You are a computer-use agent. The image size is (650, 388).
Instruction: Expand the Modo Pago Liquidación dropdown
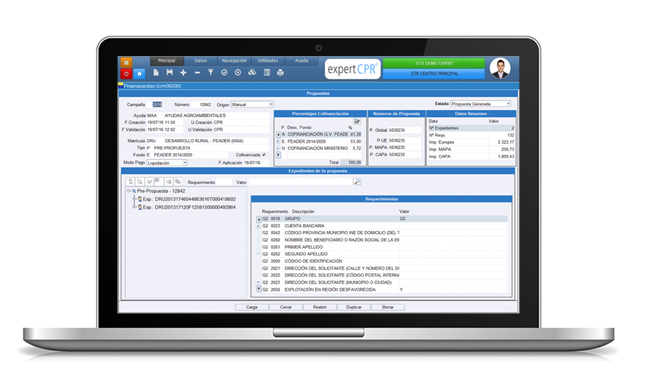[x=167, y=163]
